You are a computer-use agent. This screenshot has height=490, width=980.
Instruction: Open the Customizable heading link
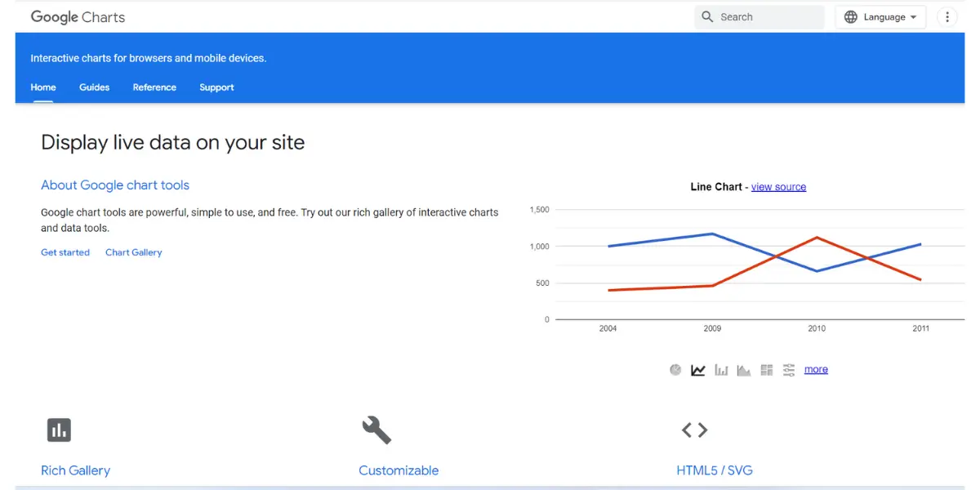pos(399,470)
